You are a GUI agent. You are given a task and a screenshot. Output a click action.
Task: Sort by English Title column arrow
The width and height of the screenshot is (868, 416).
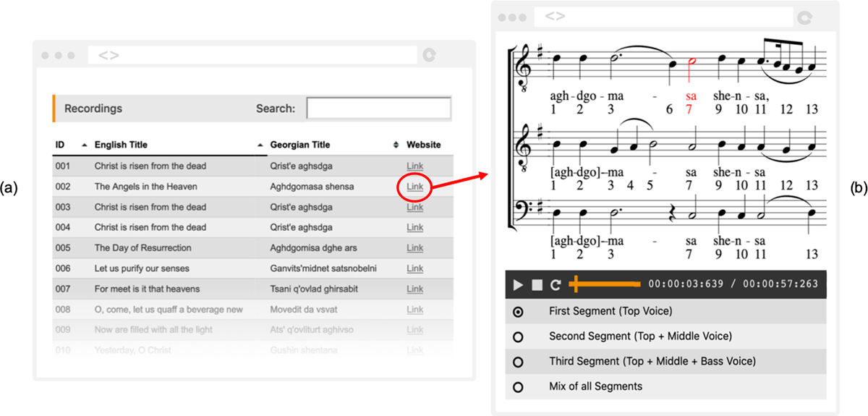(x=260, y=145)
